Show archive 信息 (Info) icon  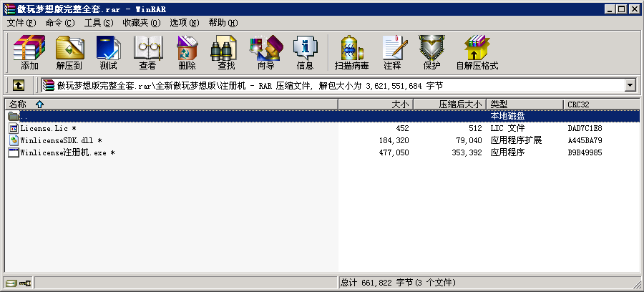305,52
